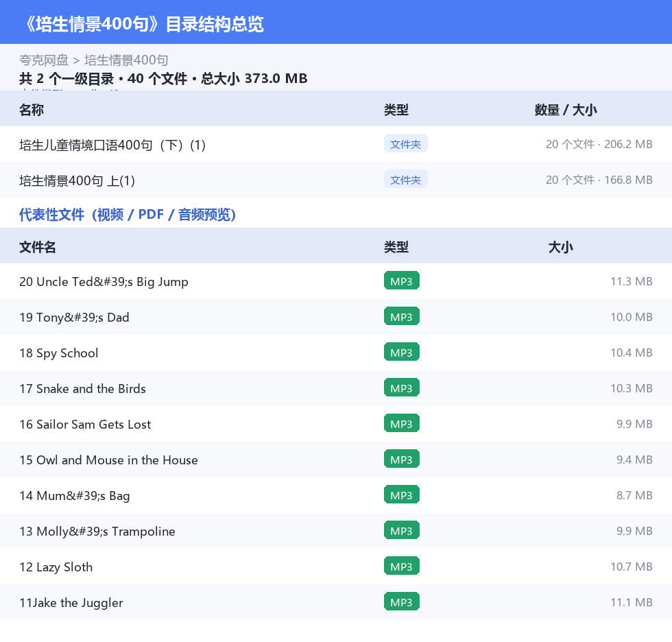Click MP3 badge for Owl and Mouse

click(x=402, y=459)
